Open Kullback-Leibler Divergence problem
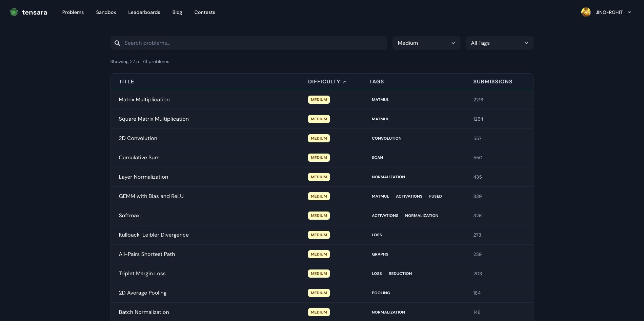The image size is (644, 321). [x=154, y=235]
